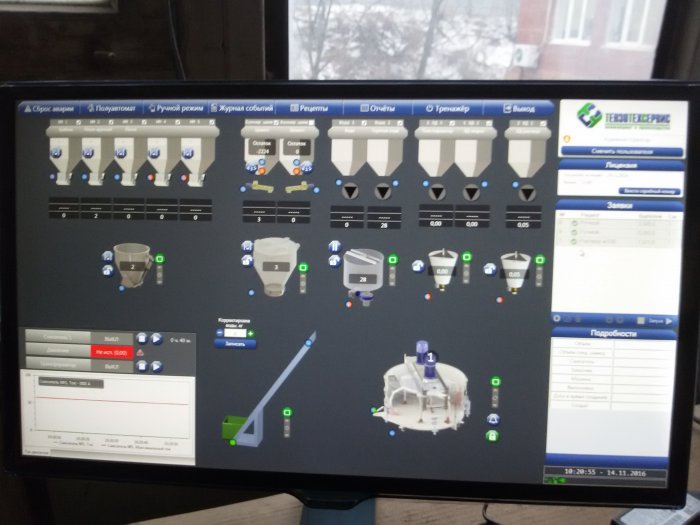Viewport: 700px width, 525px height.
Task: Click the vibrator icon on the third aggregate bin
Action: coord(121,153)
